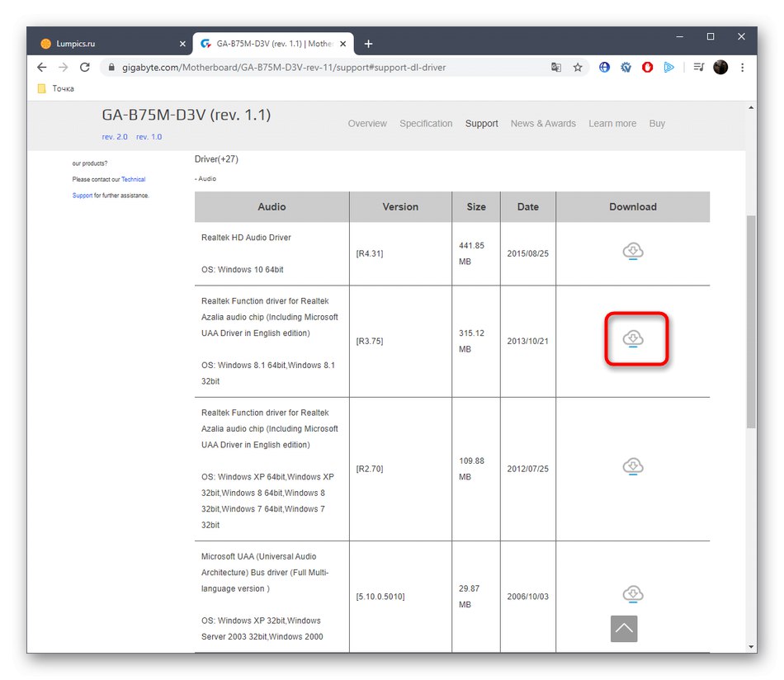
Task: Select the GA-B75M-D3V browser tab
Action: [x=273, y=44]
